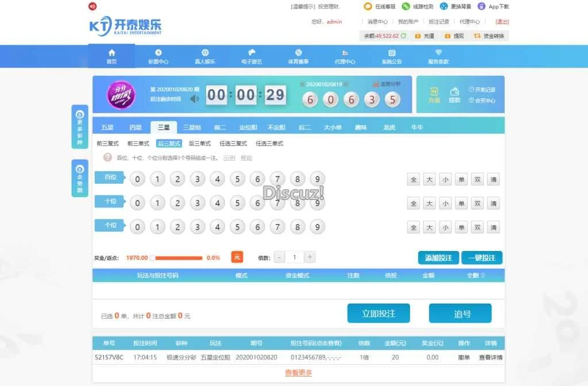Image resolution: width=588 pixels, height=386 pixels.
Task: Expand the 走势图 side panel
Action: pyautogui.click(x=80, y=177)
